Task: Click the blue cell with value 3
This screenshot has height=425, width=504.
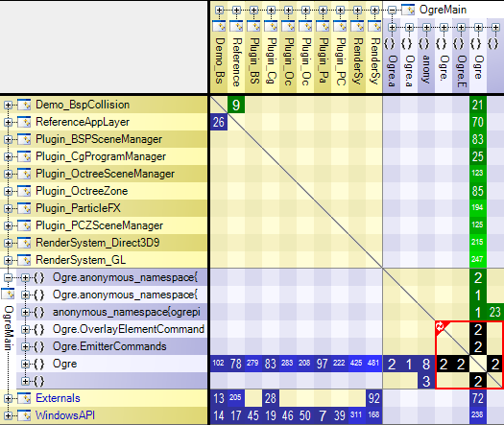Action: point(426,381)
